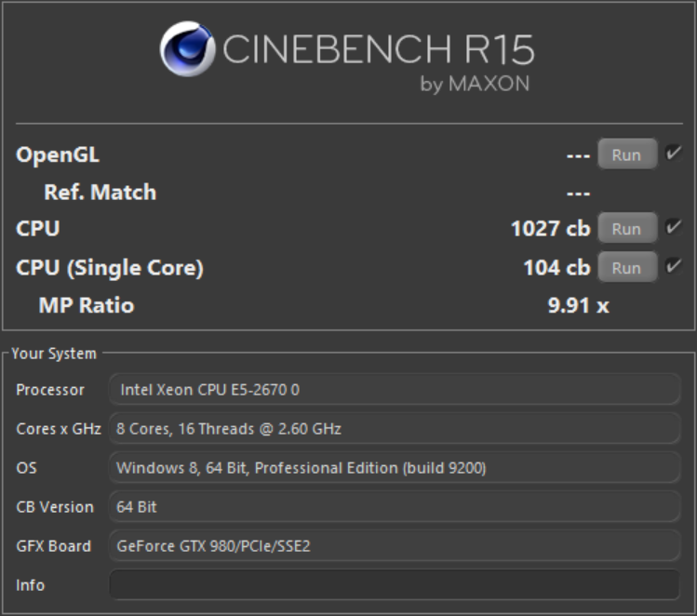Viewport: 697px width, 616px height.
Task: Click the Ref. Match label
Action: [100, 193]
